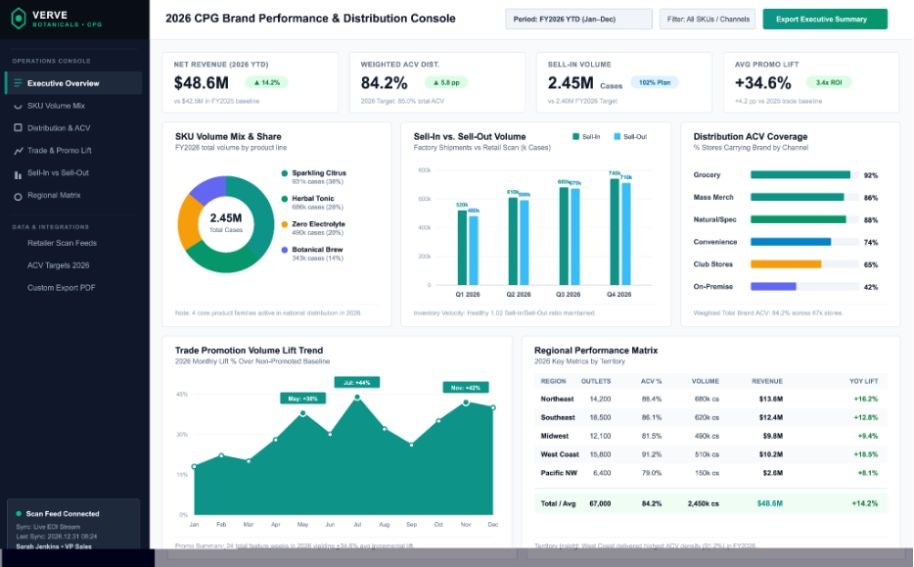Click the Q4 2026 Sell-Out bar
Viewport: 914px width, 567px height.
pyautogui.click(x=626, y=234)
